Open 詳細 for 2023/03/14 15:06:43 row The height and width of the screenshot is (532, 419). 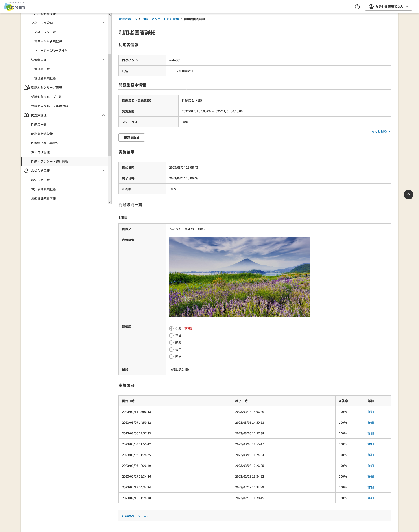coord(370,412)
